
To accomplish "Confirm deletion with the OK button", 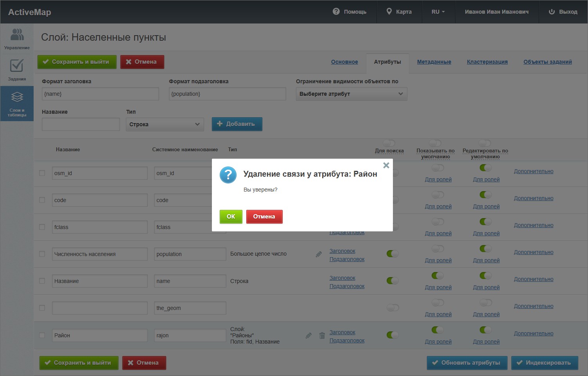I will 231,217.
